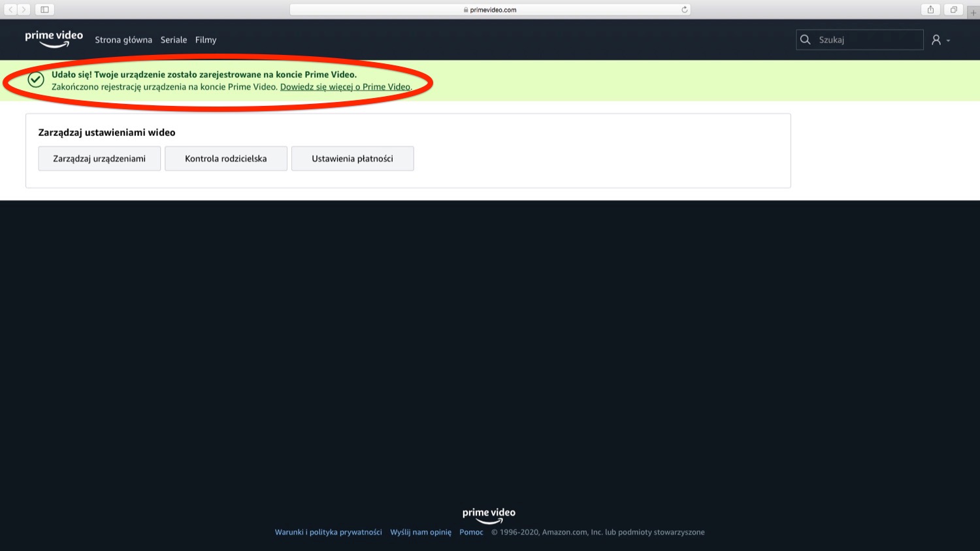
Task: Show all tabs overview icon
Action: [x=953, y=10]
